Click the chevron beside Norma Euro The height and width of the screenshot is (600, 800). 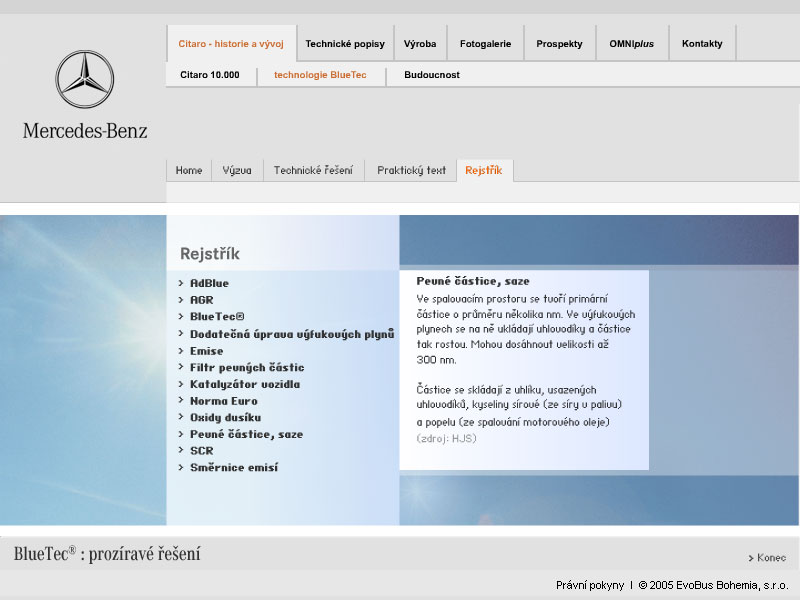tap(181, 401)
